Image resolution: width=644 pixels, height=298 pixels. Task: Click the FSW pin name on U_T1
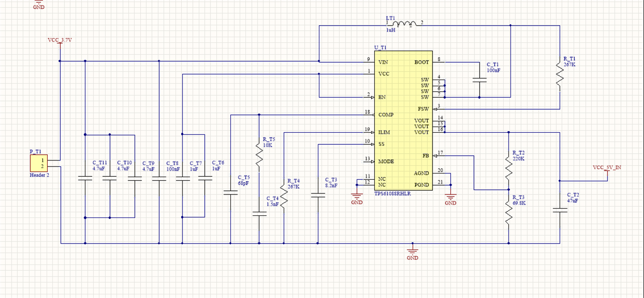click(x=424, y=109)
